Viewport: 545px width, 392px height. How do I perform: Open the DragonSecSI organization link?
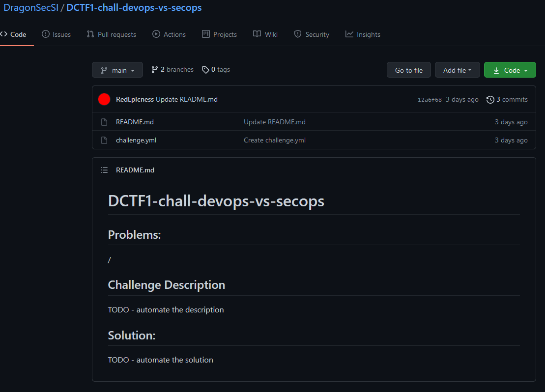point(31,8)
